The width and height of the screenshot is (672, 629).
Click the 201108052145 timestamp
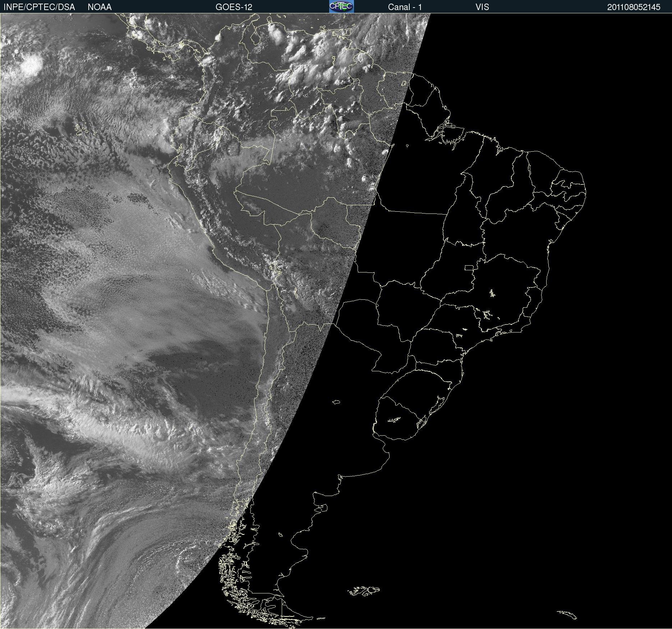pyautogui.click(x=634, y=7)
